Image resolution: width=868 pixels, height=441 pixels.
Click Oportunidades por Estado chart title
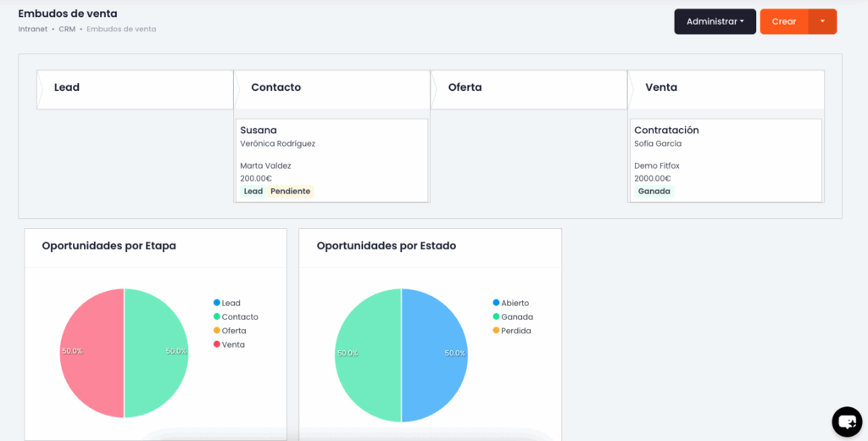click(387, 246)
